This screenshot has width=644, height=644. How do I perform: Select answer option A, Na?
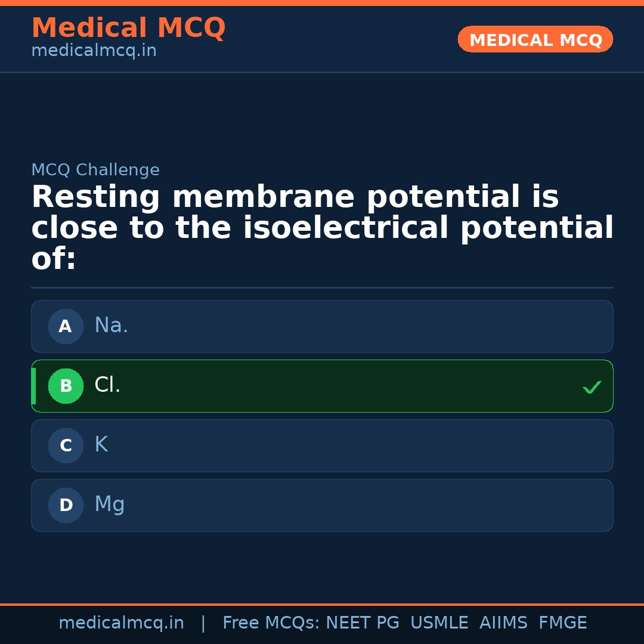pos(322,326)
